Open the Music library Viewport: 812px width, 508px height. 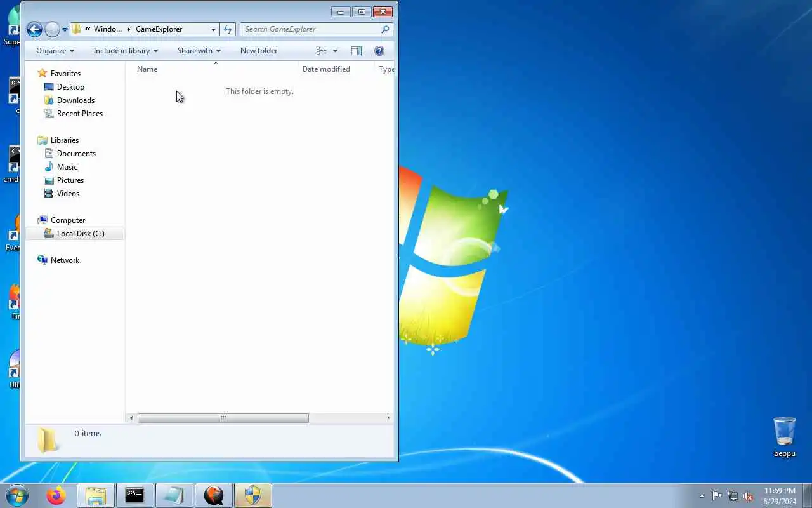(67, 167)
